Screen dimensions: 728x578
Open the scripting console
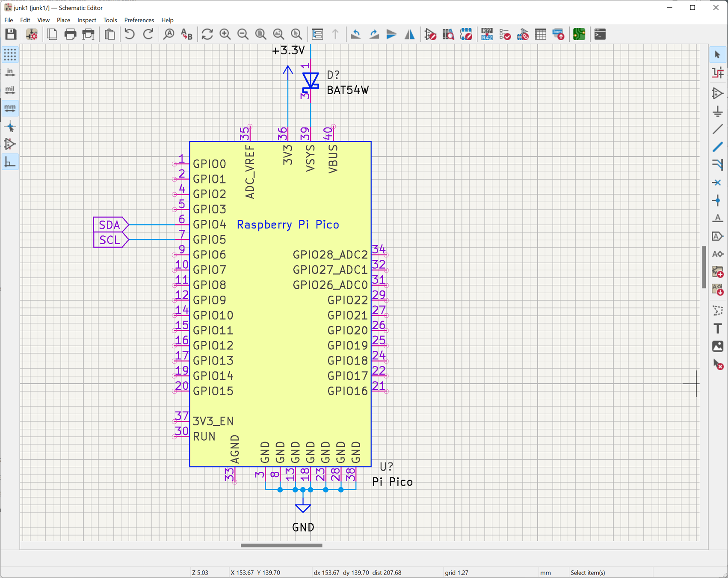click(x=600, y=34)
